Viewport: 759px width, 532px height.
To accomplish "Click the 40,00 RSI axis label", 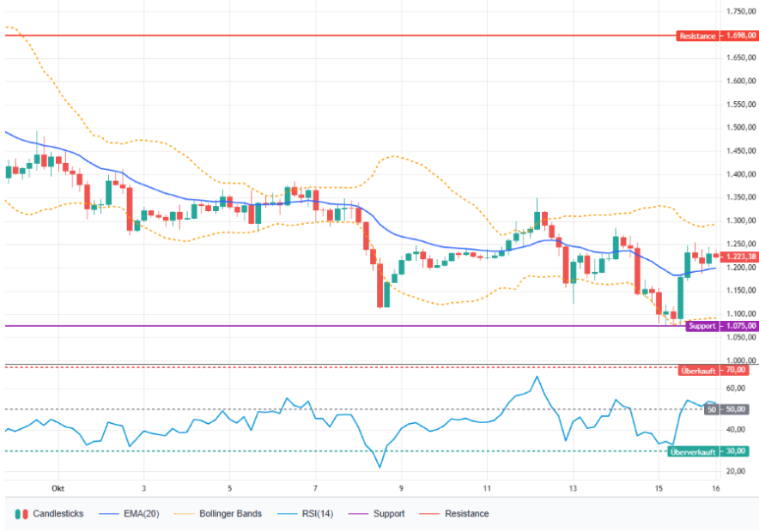I will tap(735, 430).
